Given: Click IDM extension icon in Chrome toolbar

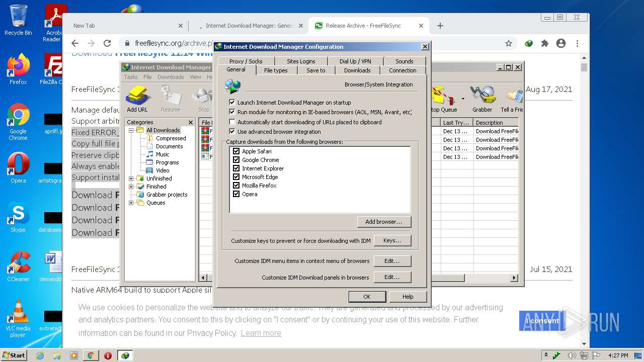Looking at the screenshot, I should tap(529, 43).
